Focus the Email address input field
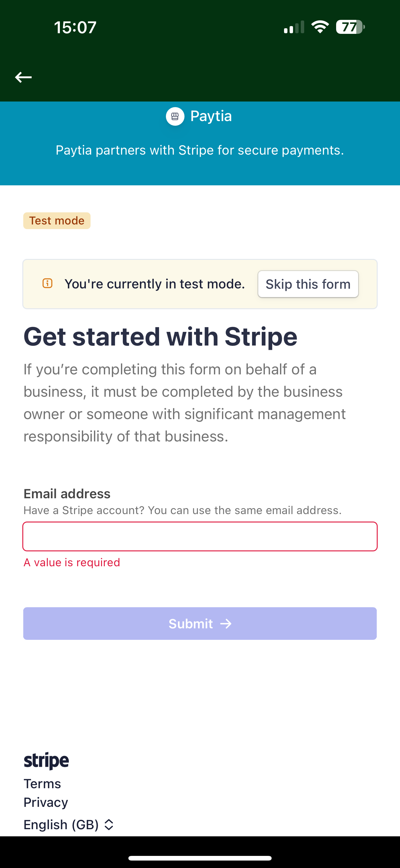This screenshot has height=868, width=400. 200,536
